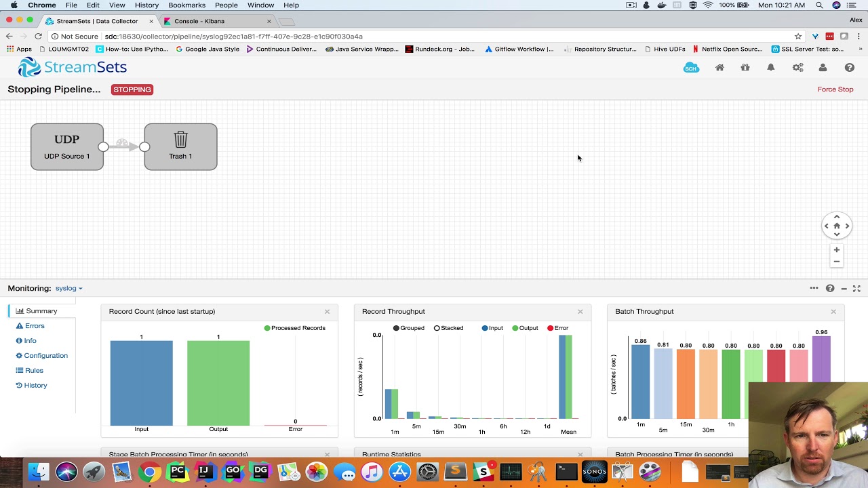Open the Bookmarks menu
868x488 pixels.
coord(186,5)
